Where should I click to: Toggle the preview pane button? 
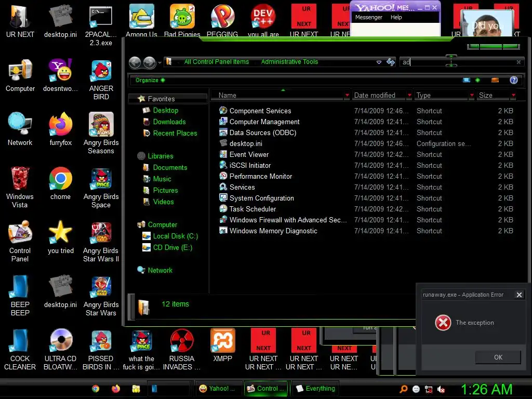(495, 80)
